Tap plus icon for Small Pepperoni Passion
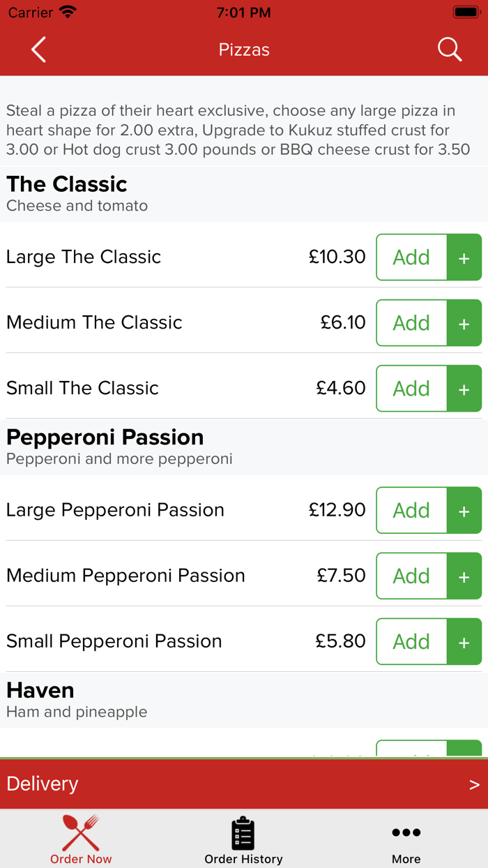The image size is (488, 868). click(464, 642)
